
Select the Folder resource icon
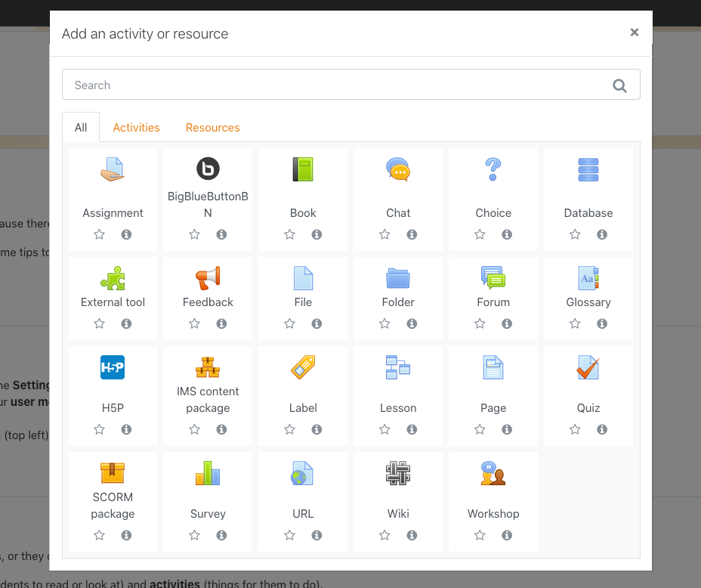pyautogui.click(x=398, y=277)
